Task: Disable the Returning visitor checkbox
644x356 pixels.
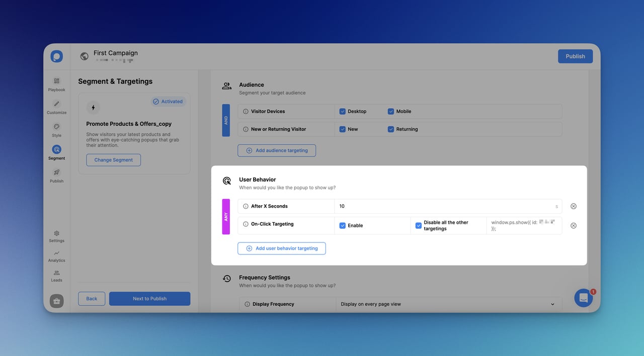Action: (390, 129)
